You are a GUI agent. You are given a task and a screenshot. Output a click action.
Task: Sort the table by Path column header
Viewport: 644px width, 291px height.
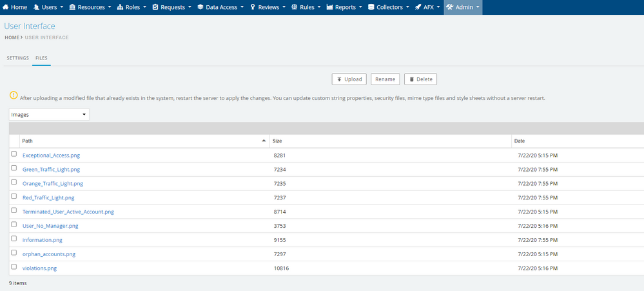tap(27, 141)
